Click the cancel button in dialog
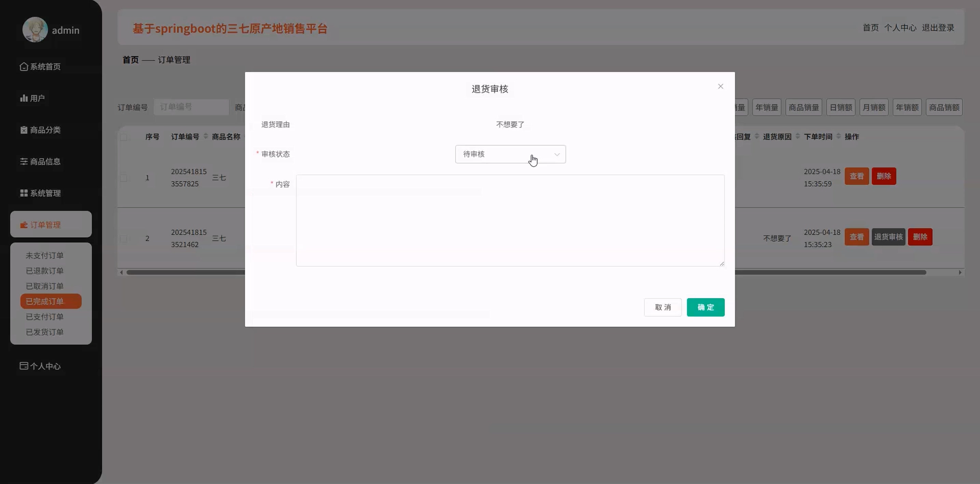This screenshot has height=484, width=980. coord(662,307)
